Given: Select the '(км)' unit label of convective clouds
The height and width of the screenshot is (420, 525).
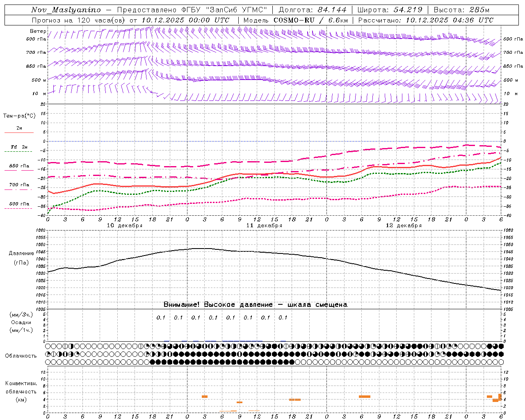Looking at the screenshot, I should coord(21,399).
